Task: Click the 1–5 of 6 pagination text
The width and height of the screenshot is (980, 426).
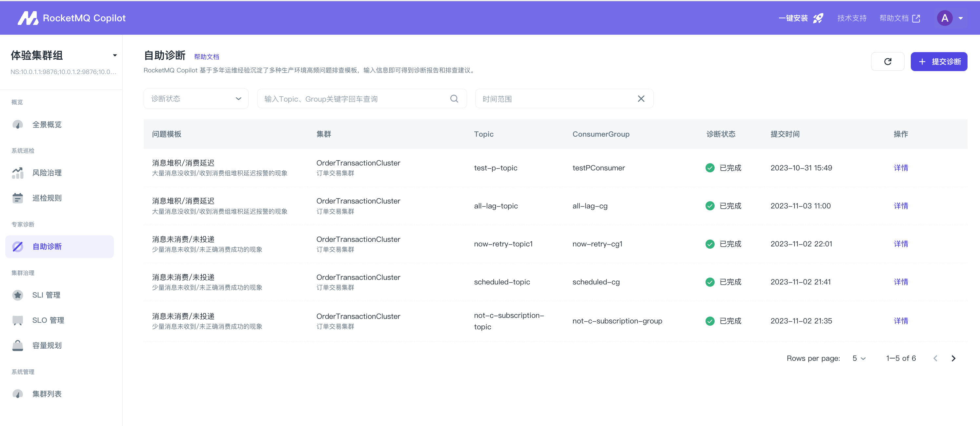Action: [x=901, y=358]
